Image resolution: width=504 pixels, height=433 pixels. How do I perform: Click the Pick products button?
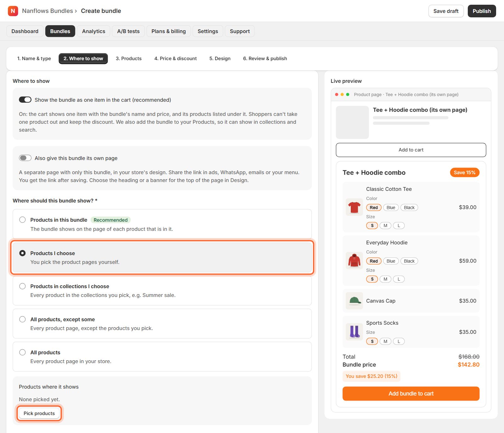click(39, 413)
